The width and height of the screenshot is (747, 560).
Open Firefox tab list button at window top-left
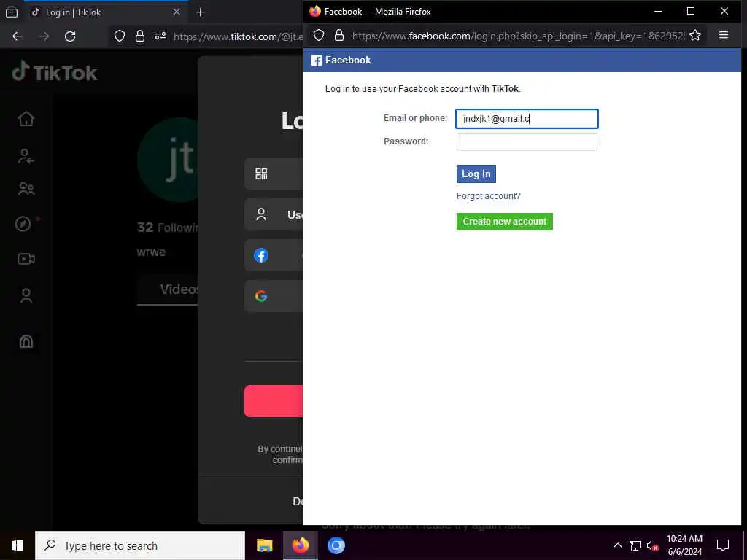[x=12, y=12]
